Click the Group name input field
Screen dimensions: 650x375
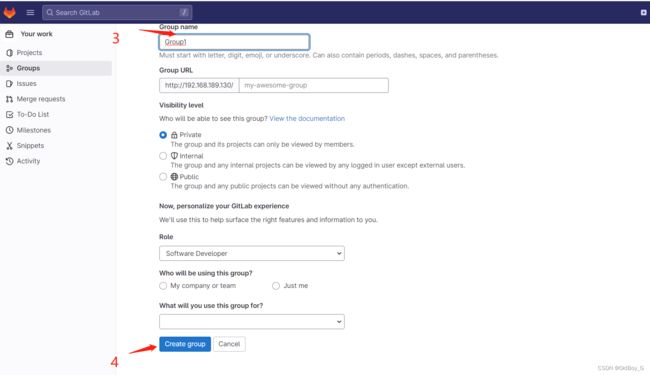tap(234, 42)
